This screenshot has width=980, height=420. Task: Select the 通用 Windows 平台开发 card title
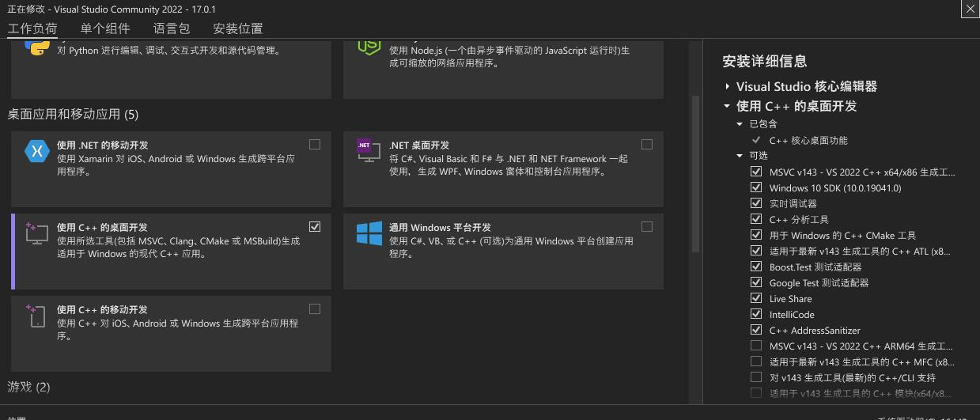[x=440, y=228]
